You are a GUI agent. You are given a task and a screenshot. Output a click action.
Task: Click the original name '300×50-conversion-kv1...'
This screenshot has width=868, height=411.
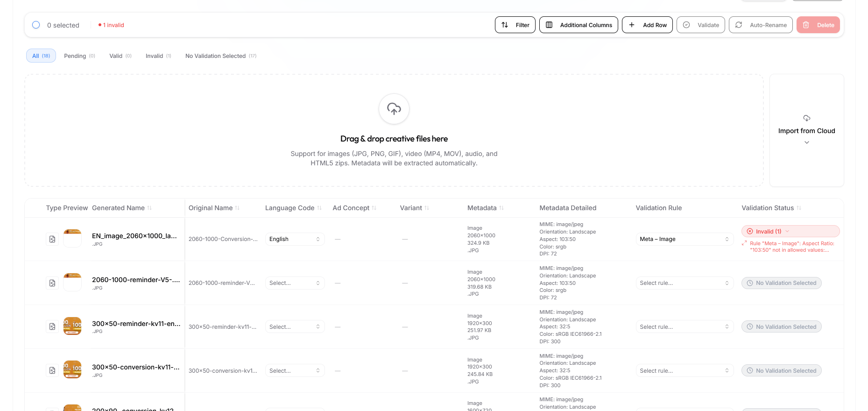[x=223, y=371]
